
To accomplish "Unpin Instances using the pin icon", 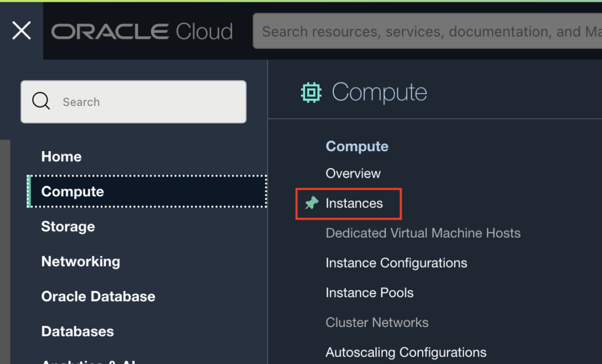I will coord(312,203).
